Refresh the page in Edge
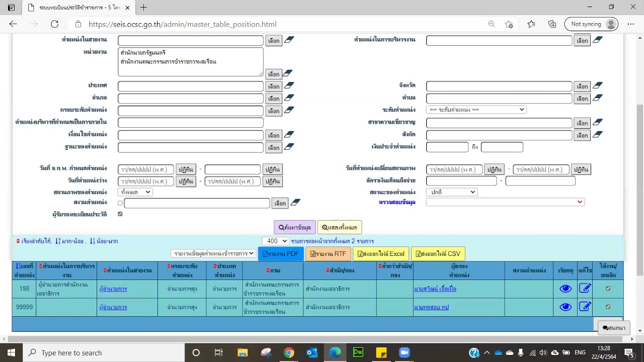This screenshot has width=644, height=362. pos(54,24)
